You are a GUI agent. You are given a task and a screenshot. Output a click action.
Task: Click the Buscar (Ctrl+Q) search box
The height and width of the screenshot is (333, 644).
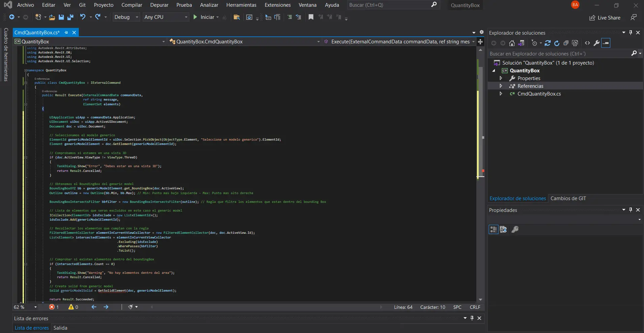(x=393, y=5)
